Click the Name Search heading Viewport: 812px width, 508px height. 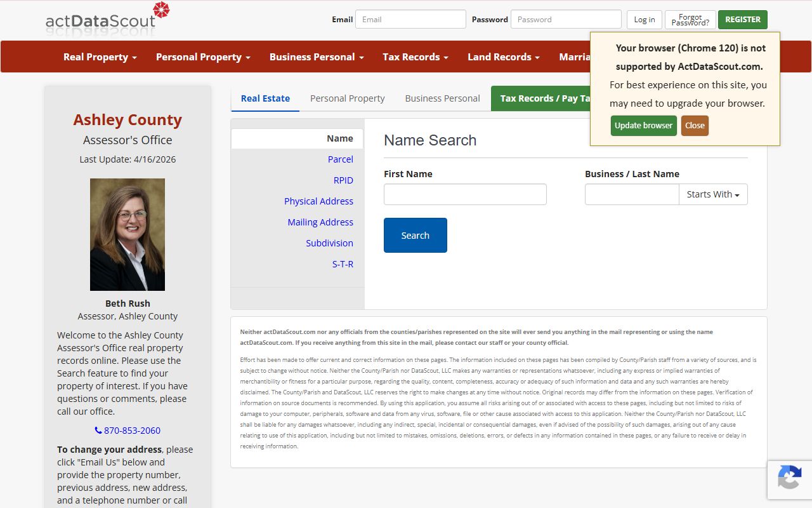click(430, 140)
